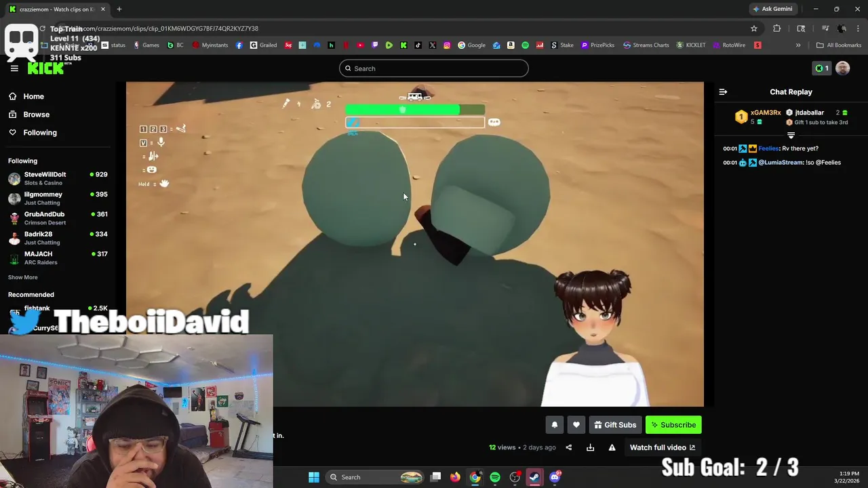The image size is (868, 488).
Task: Open TikTok bookmark icon
Action: coord(418,45)
